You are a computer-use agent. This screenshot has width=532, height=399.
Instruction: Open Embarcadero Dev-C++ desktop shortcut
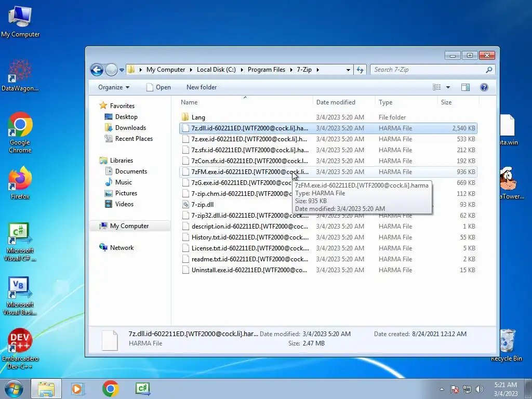20,349
